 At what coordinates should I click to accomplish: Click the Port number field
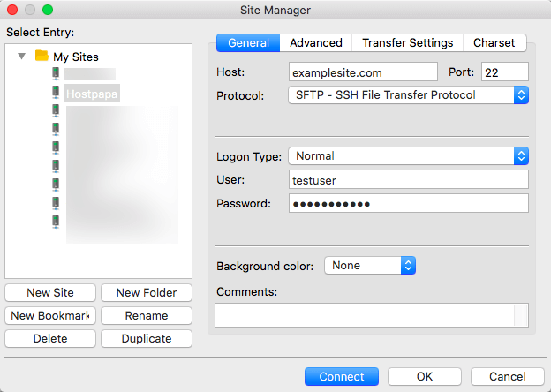pos(504,72)
